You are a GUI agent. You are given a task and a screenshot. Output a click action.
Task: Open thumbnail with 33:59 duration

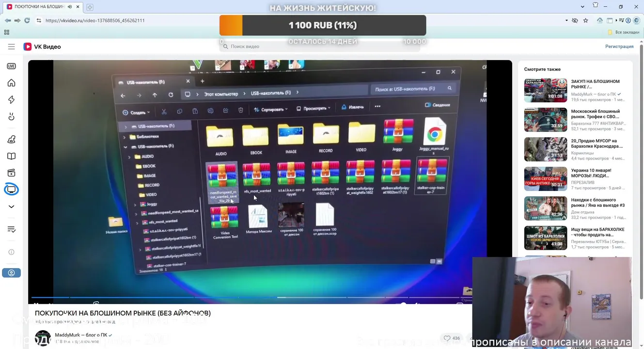click(546, 120)
